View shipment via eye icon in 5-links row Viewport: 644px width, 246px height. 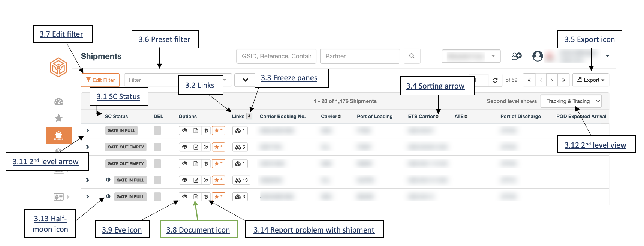(184, 147)
